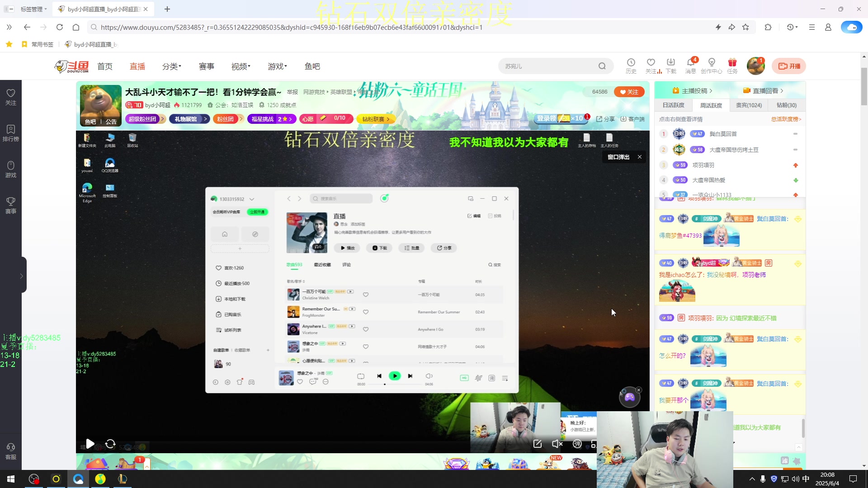Click the 分享 share icon under follow button
Viewport: 868px width, 488px height.
pos(605,119)
